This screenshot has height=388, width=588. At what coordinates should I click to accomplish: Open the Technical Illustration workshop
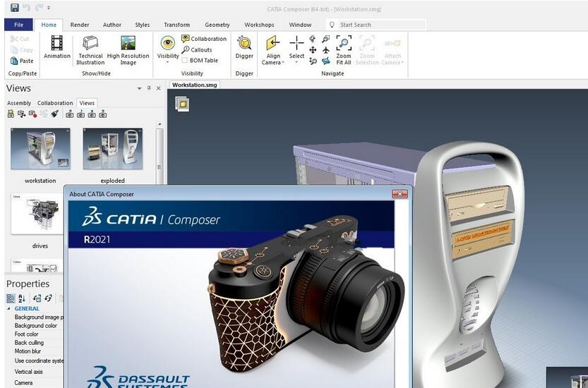[90, 50]
